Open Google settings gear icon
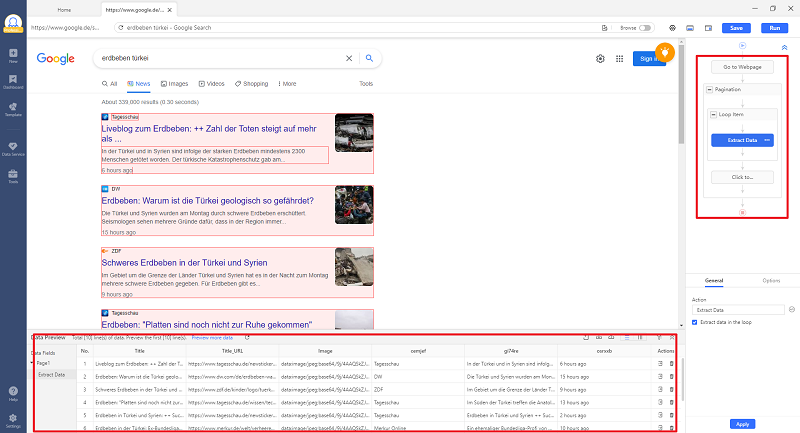Image resolution: width=800 pixels, height=433 pixels. pos(600,59)
